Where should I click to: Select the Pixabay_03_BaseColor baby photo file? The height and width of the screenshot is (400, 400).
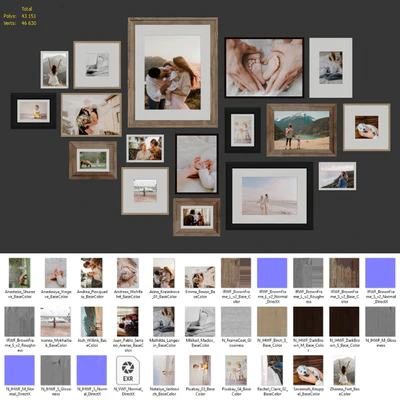point(200,370)
